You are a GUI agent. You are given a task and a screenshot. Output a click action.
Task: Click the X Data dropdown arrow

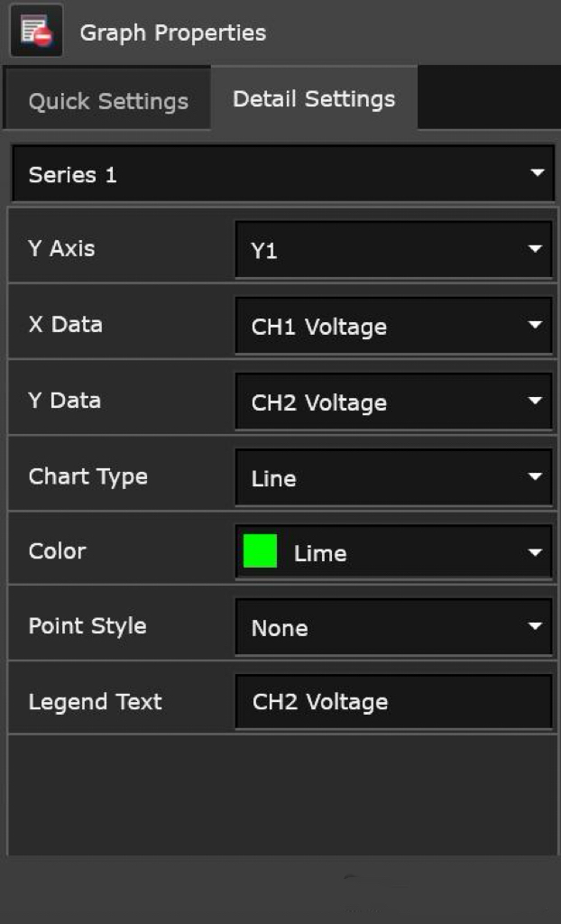tap(535, 325)
